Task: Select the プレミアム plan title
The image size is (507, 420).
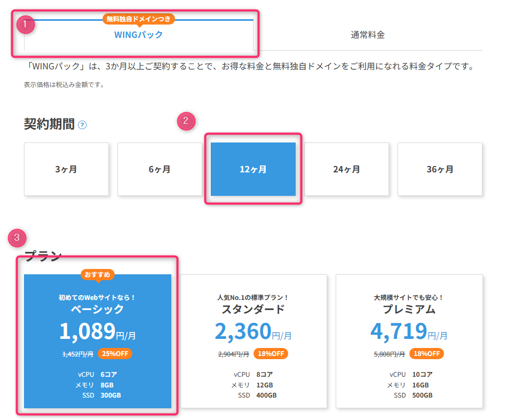Action: pos(409,310)
